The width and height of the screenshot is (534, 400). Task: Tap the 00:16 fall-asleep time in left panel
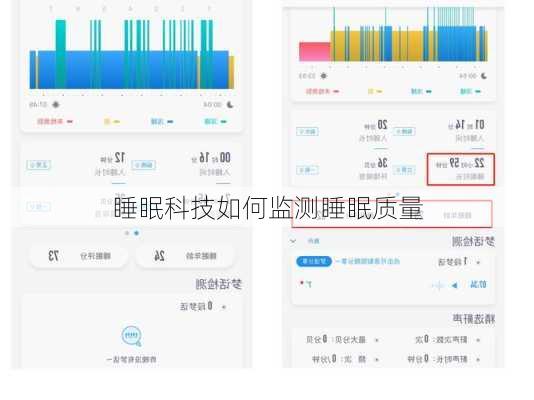(x=211, y=158)
